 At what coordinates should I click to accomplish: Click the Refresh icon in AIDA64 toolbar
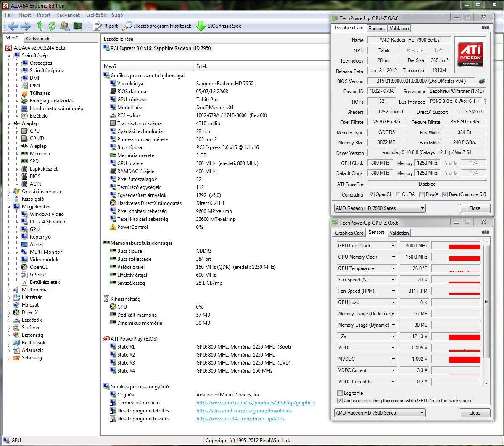tap(52, 26)
